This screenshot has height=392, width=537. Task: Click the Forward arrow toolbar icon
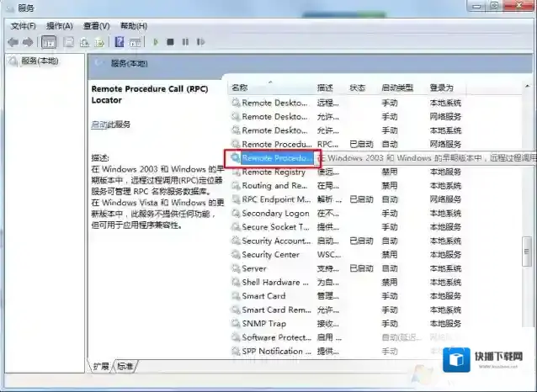pos(28,41)
